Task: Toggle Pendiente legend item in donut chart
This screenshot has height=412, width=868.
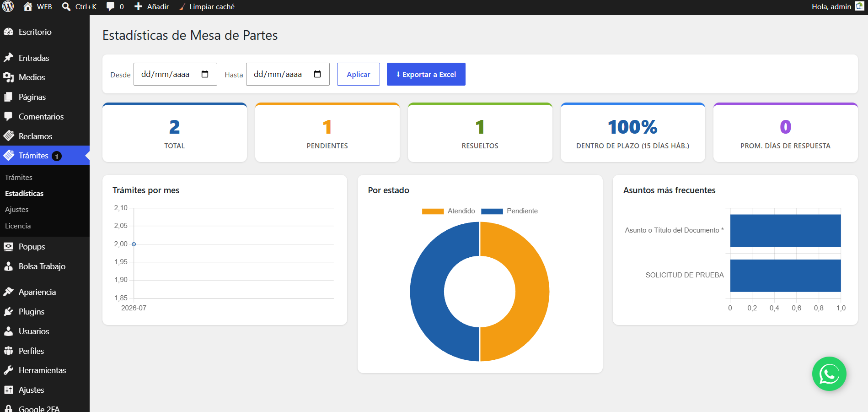Action: point(509,211)
